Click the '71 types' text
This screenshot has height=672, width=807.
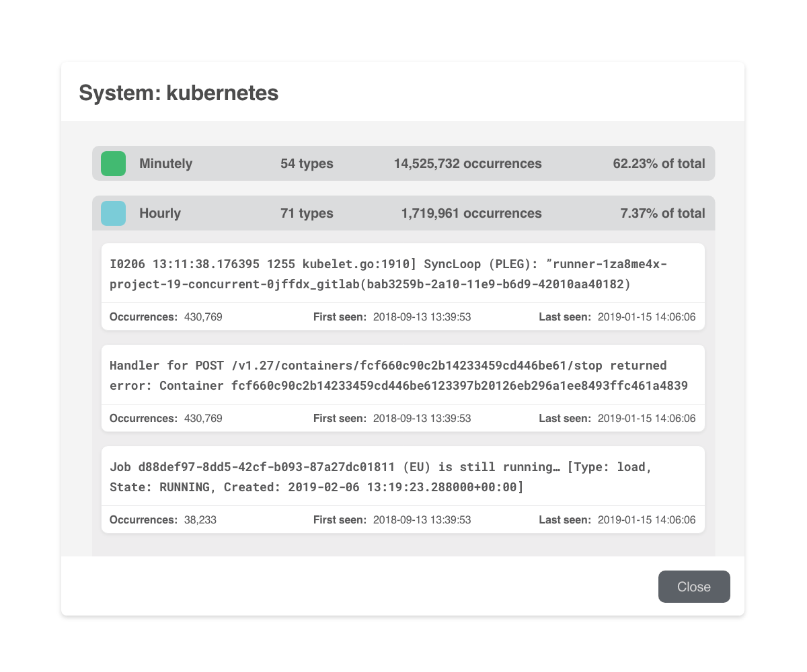tap(307, 213)
